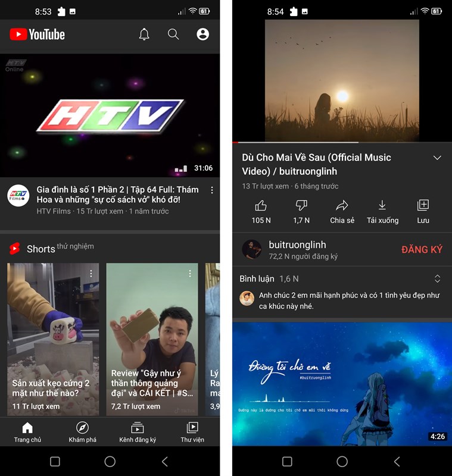Tap right phone's home circle button
Image resolution: width=452 pixels, height=476 pixels.
342,462
